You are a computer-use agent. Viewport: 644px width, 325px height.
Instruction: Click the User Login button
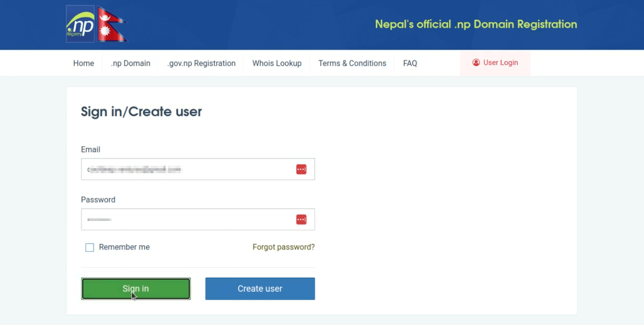[x=495, y=63]
